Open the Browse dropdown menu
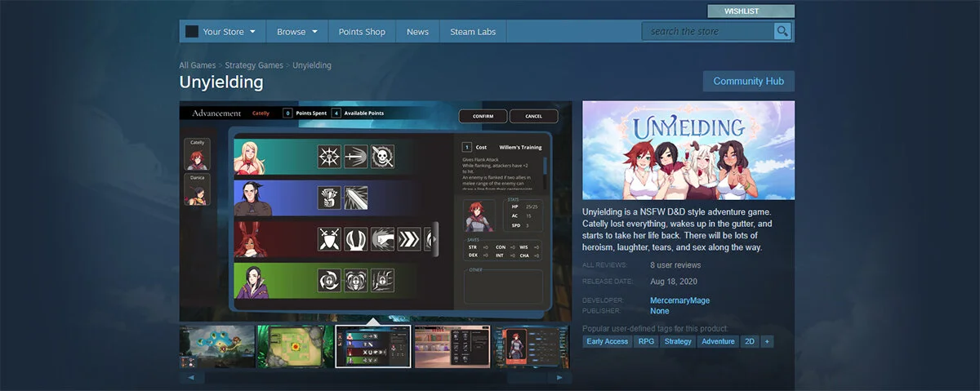 [297, 31]
